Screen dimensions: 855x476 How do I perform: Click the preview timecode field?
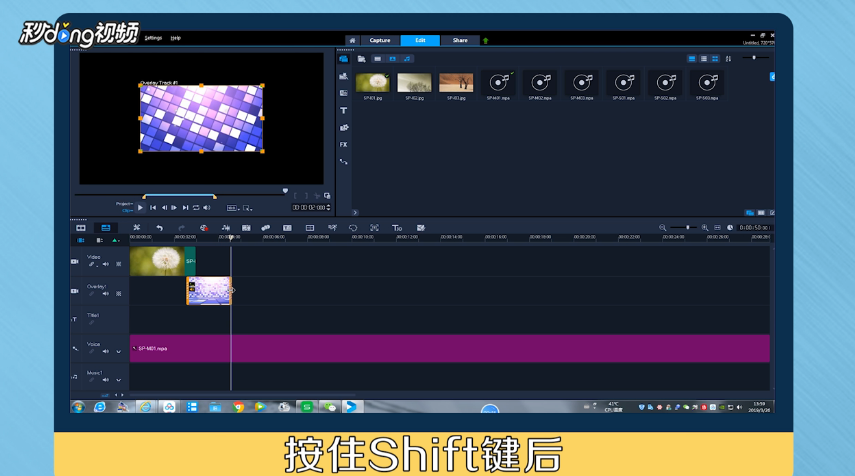pyautogui.click(x=309, y=208)
